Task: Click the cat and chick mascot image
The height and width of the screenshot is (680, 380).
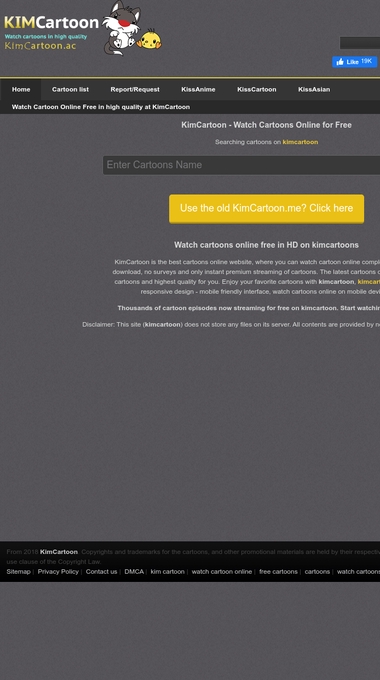Action: 132,28
